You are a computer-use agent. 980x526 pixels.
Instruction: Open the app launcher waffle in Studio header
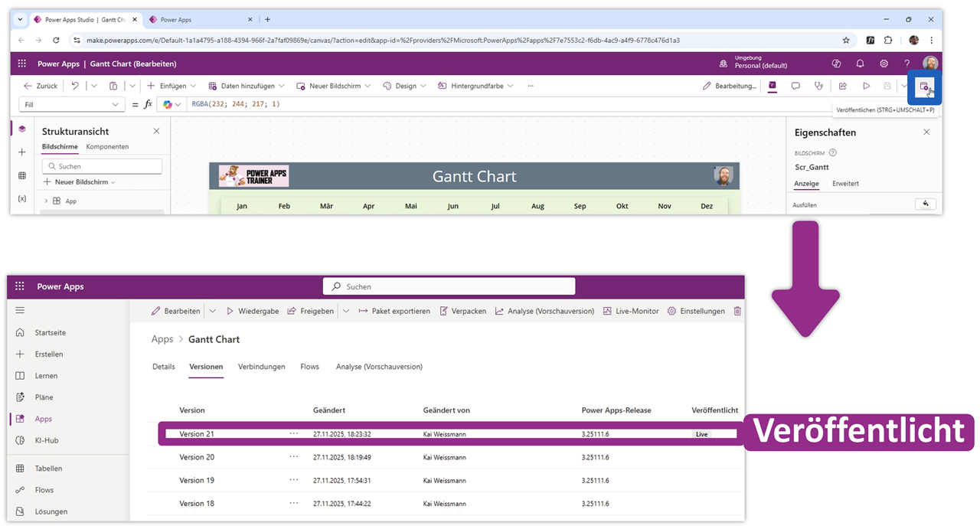point(21,64)
